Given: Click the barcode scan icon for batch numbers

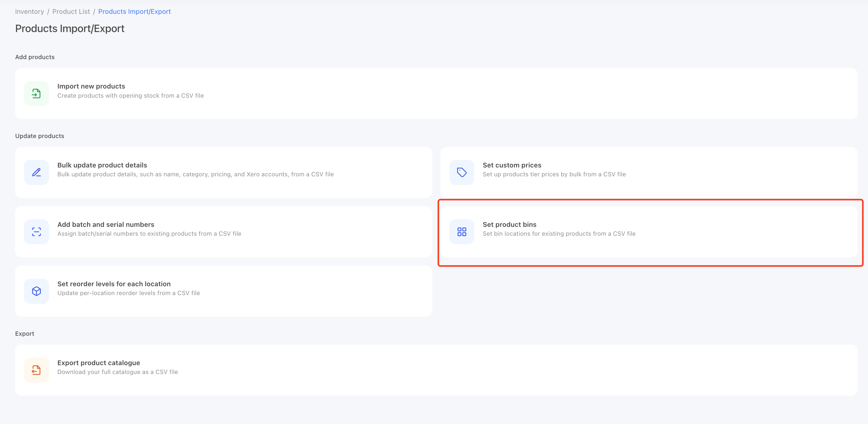Looking at the screenshot, I should point(36,232).
